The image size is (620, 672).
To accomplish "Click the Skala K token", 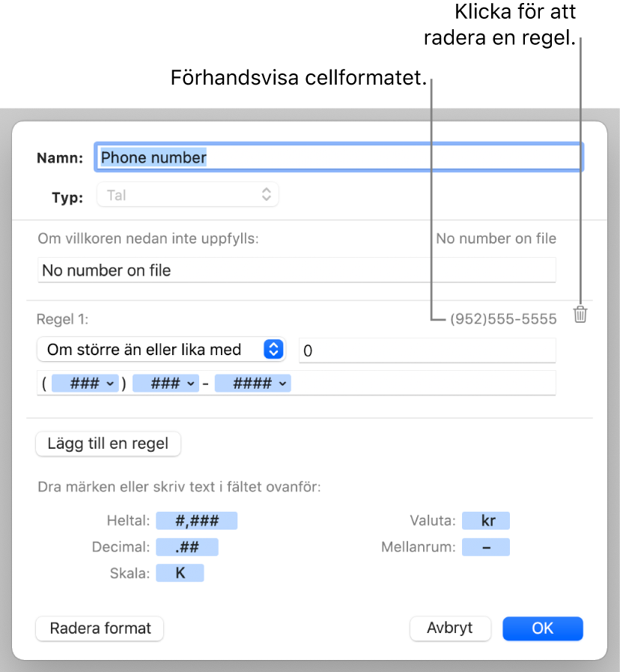I will [180, 573].
